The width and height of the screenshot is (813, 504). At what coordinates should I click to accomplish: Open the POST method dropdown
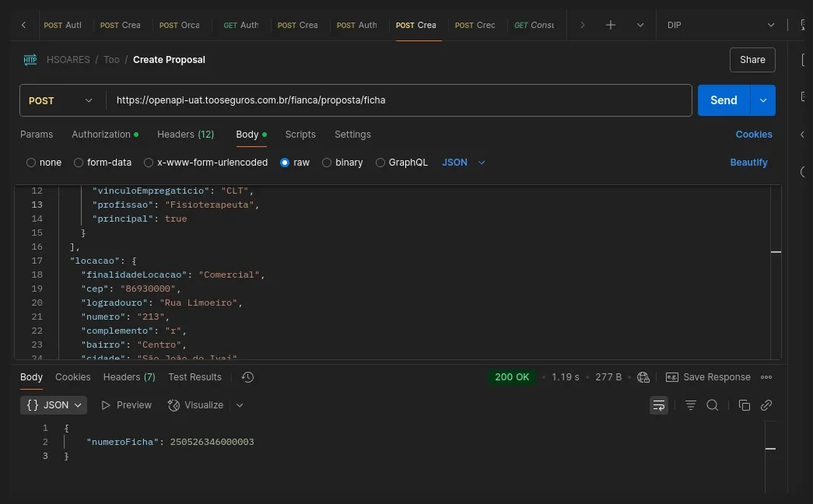pos(61,100)
